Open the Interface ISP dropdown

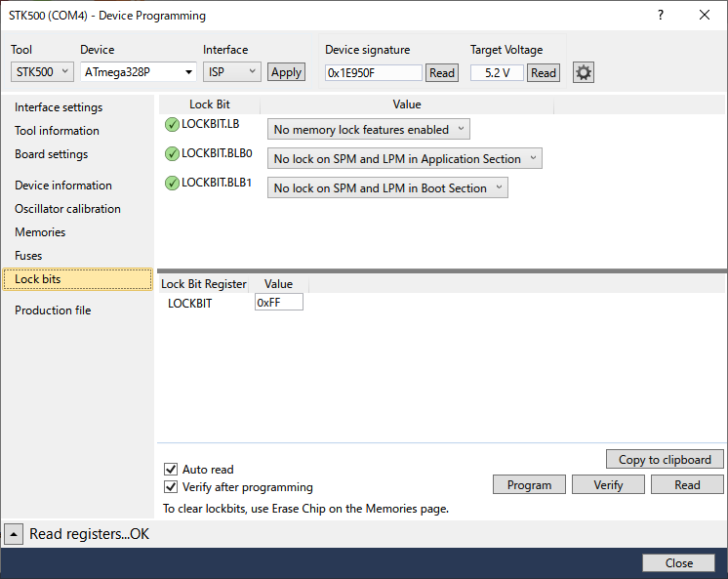pos(231,72)
